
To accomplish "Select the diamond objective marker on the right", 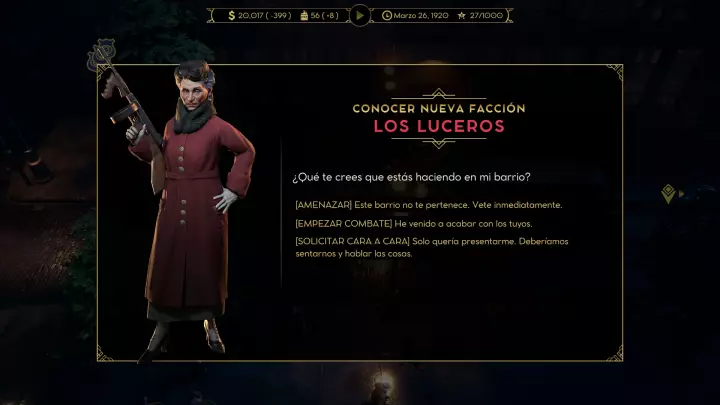I will [x=668, y=193].
